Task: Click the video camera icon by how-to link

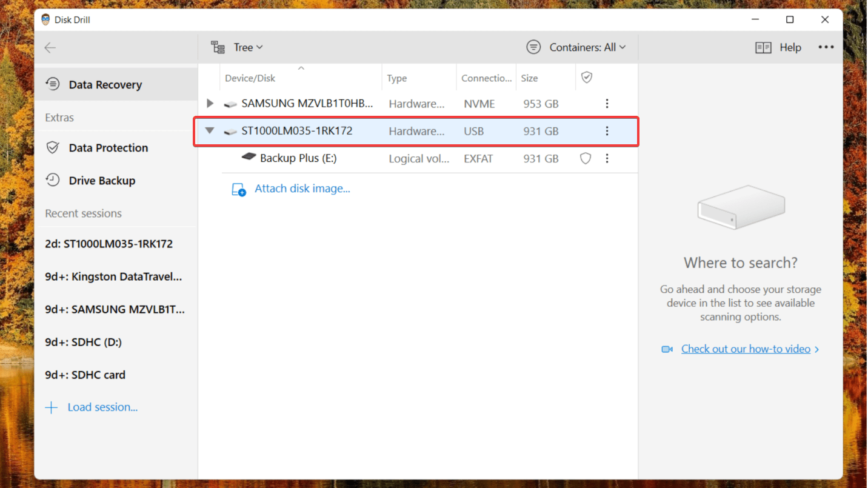Action: pos(667,349)
